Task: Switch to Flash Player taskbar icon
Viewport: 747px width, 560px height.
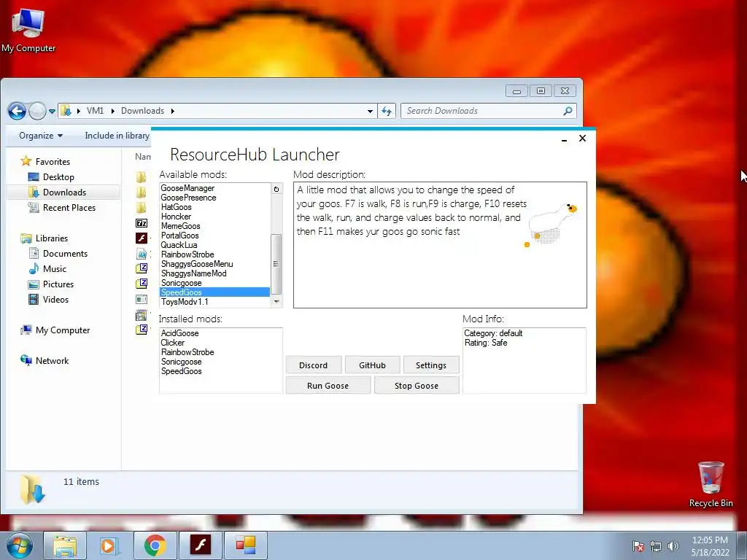Action: click(200, 545)
